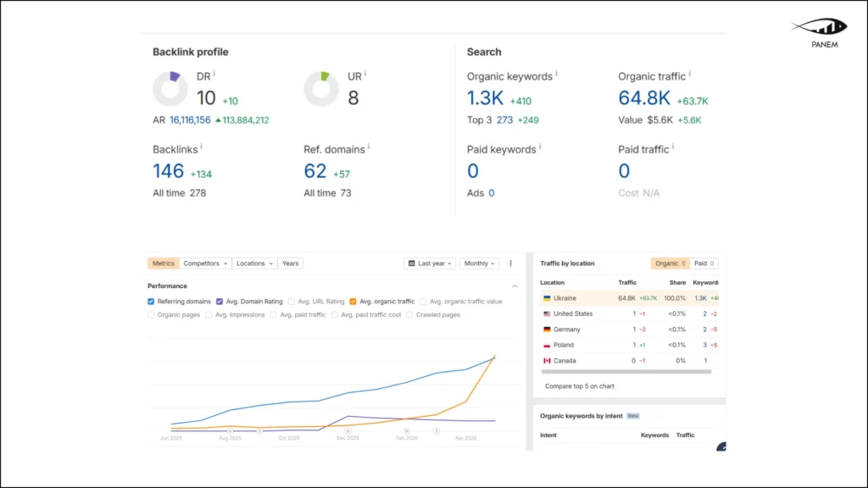Enable the Avg. URL Rating checkbox
The height and width of the screenshot is (488, 868).
coord(292,302)
